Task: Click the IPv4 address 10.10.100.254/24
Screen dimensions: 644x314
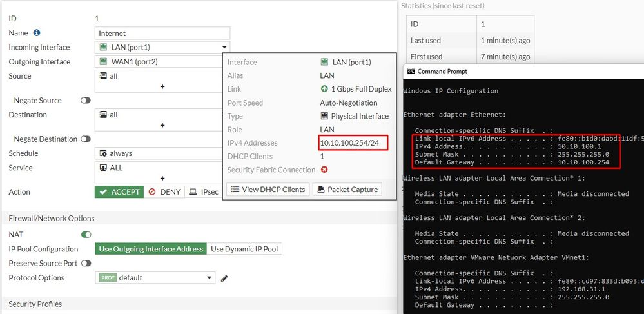Action: coord(349,142)
